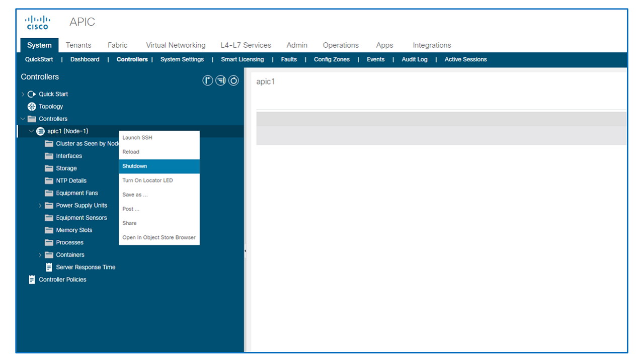Viewport: 644px width, 362px height.
Task: Go to Smart Licensing submenu link
Action: pyautogui.click(x=243, y=59)
